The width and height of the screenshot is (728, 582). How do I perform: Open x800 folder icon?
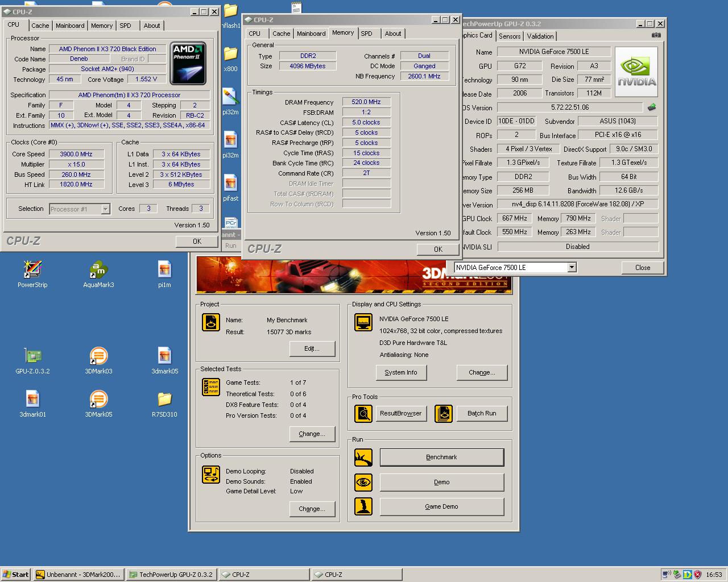tap(230, 58)
